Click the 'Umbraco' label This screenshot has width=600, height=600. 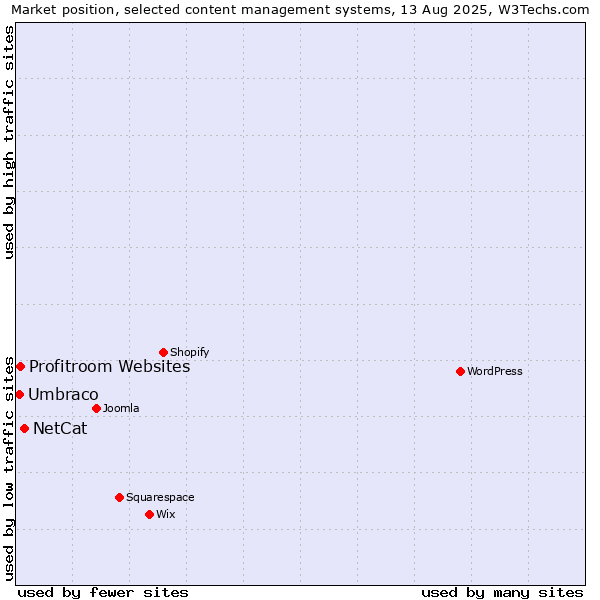point(63,395)
